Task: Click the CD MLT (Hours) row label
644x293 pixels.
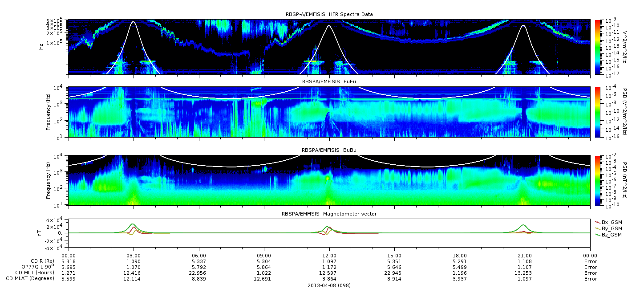Action: coord(35,273)
